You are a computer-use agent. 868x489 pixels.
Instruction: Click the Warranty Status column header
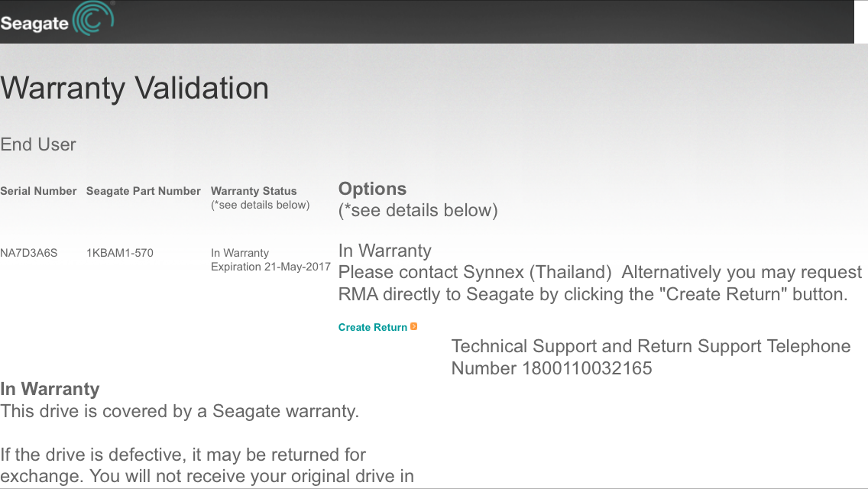(x=254, y=191)
